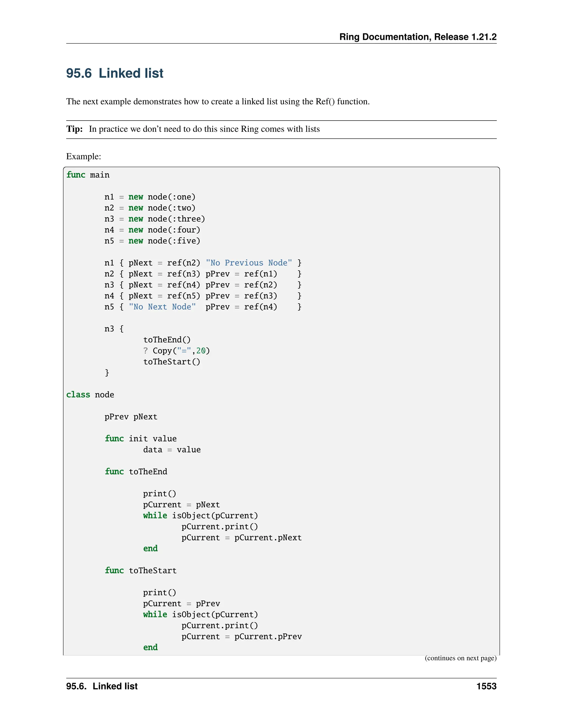
Task: Click the 'func toTheEnd' definition
Action: [136, 472]
